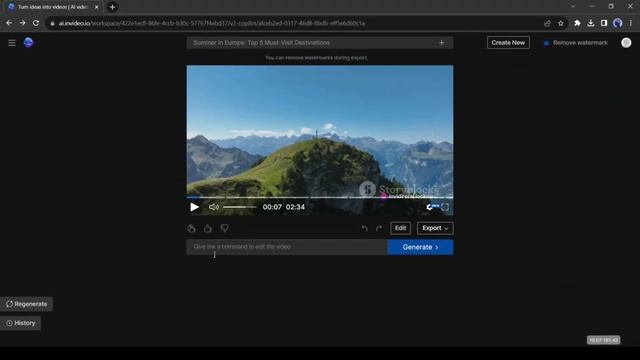Redo the last edit
The width and height of the screenshot is (640, 360).
379,229
